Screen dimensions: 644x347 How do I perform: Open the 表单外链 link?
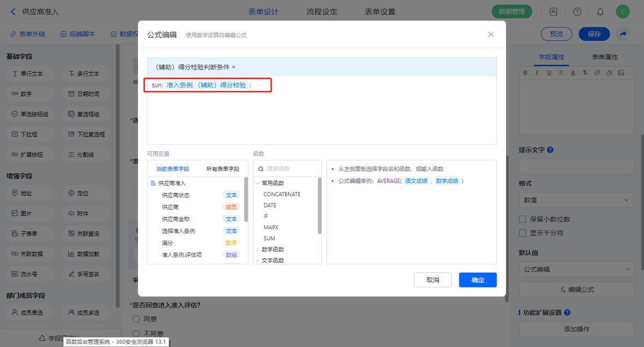27,34
